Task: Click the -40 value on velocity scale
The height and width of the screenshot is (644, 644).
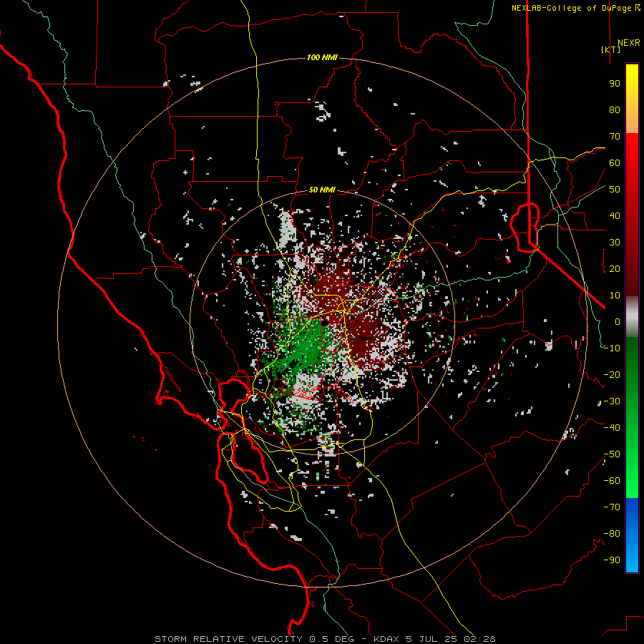Action: pyautogui.click(x=612, y=428)
